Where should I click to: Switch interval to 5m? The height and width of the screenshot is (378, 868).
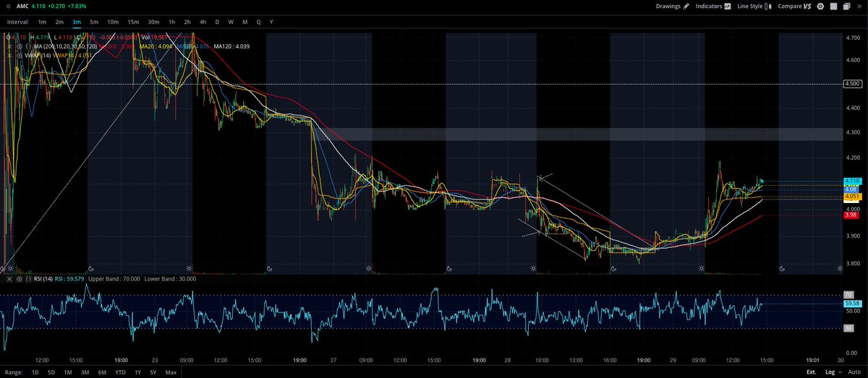coord(94,22)
